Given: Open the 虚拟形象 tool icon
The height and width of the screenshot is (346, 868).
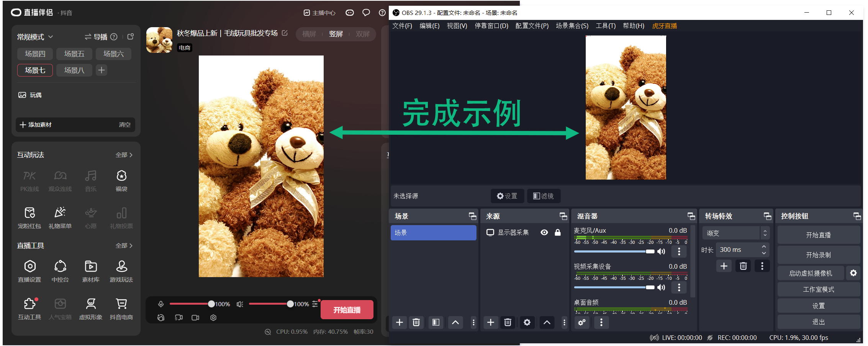Looking at the screenshot, I should 90,304.
